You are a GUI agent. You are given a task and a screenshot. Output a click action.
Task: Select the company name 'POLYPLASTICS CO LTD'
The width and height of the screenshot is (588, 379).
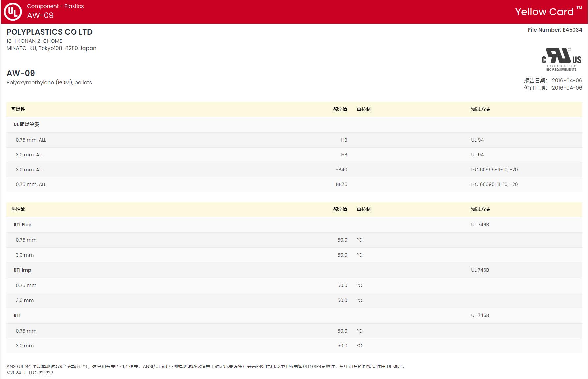point(49,32)
